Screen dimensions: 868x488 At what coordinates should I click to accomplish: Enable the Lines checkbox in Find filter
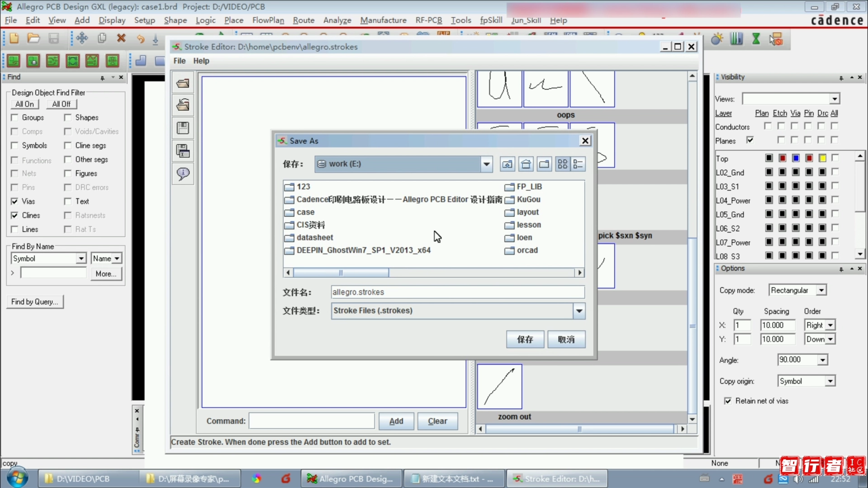click(x=15, y=230)
